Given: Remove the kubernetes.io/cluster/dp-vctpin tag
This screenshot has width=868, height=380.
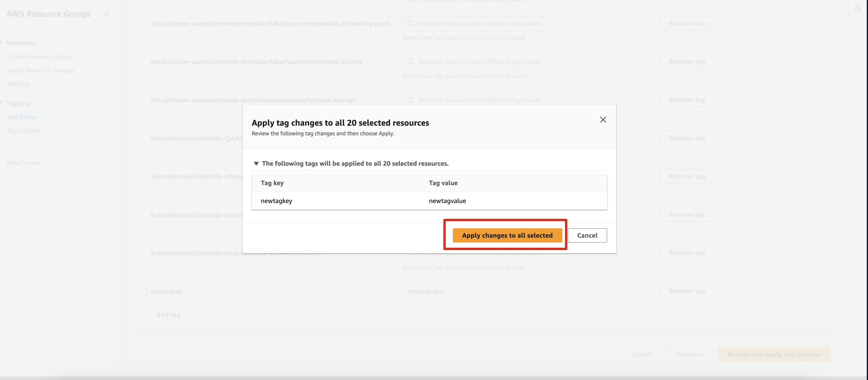Looking at the screenshot, I should coord(687,214).
